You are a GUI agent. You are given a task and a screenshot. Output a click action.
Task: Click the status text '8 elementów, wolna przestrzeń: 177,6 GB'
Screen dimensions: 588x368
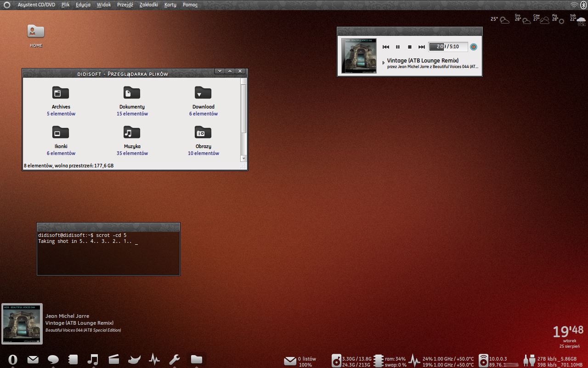[x=69, y=166]
